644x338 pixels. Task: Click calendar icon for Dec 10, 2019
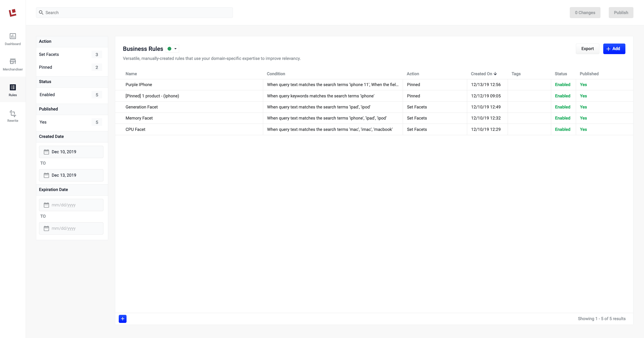[x=46, y=152]
